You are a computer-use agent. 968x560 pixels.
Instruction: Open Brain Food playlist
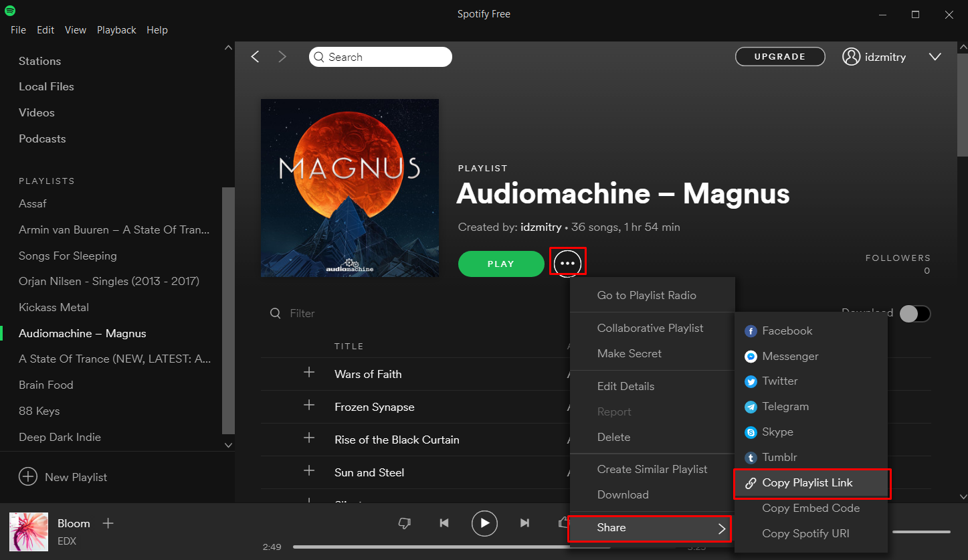pos(45,385)
